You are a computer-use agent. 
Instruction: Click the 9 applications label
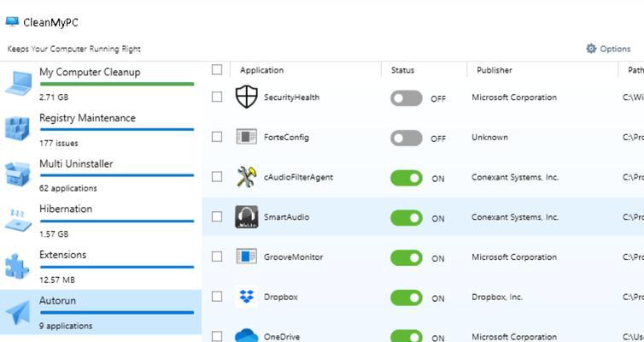(x=66, y=326)
